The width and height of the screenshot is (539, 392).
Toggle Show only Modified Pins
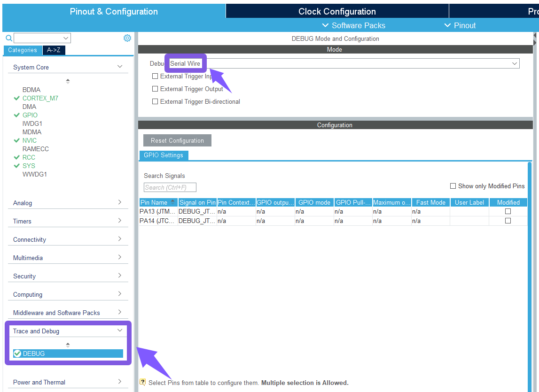[x=453, y=186]
